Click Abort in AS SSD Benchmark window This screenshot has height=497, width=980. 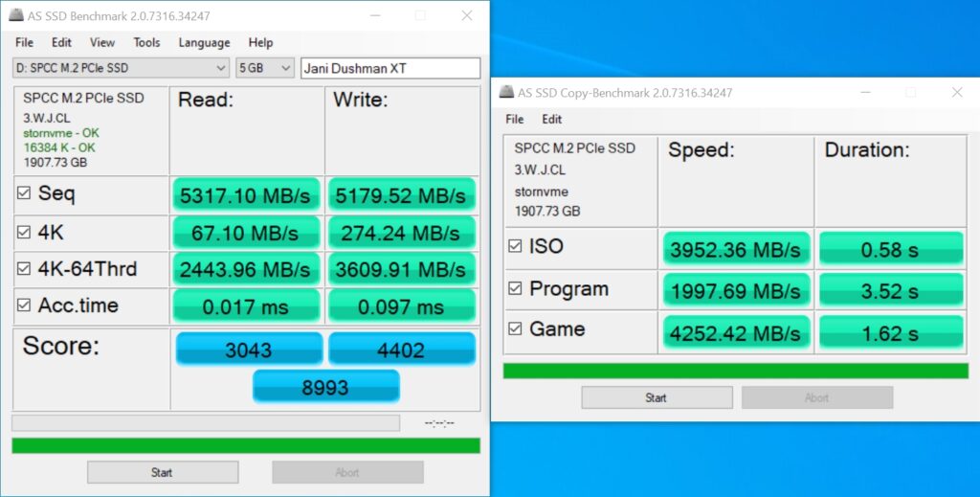pos(347,472)
